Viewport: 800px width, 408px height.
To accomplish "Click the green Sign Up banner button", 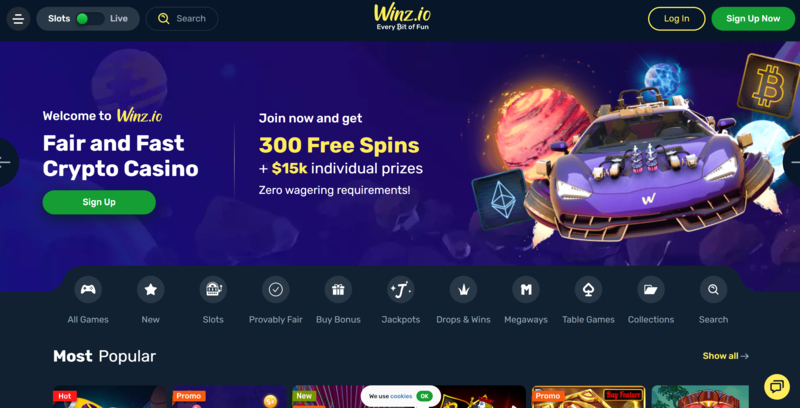I will (x=99, y=202).
